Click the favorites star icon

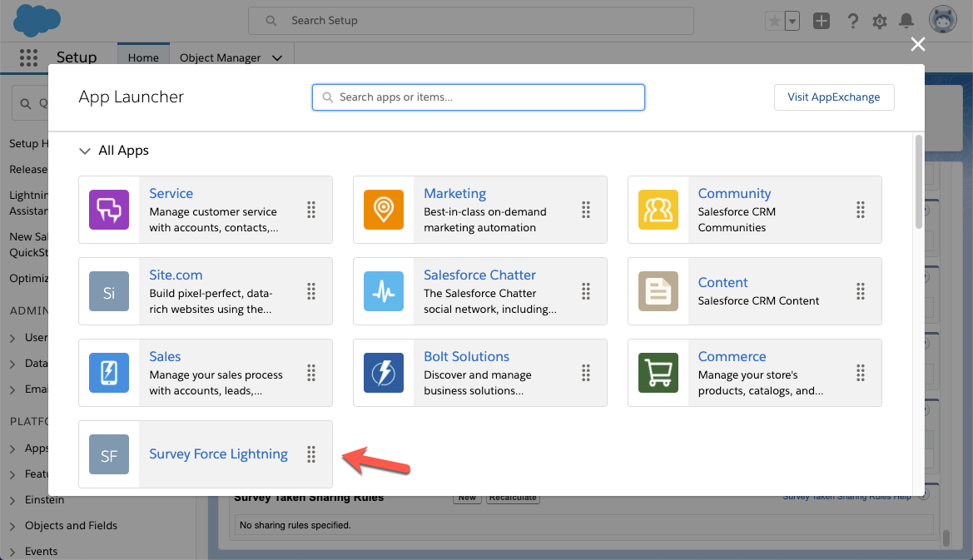tap(775, 21)
